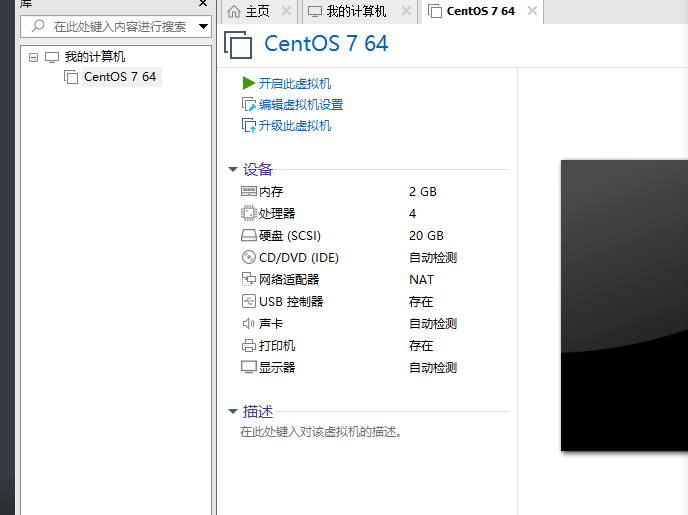Screen dimensions: 688x515
Task: Click the 20 GB hard disk value
Action: click(426, 236)
